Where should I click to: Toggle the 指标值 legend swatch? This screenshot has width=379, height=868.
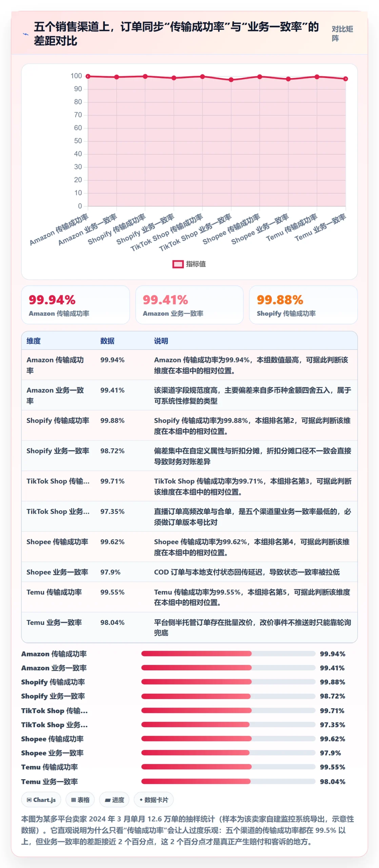(x=178, y=264)
